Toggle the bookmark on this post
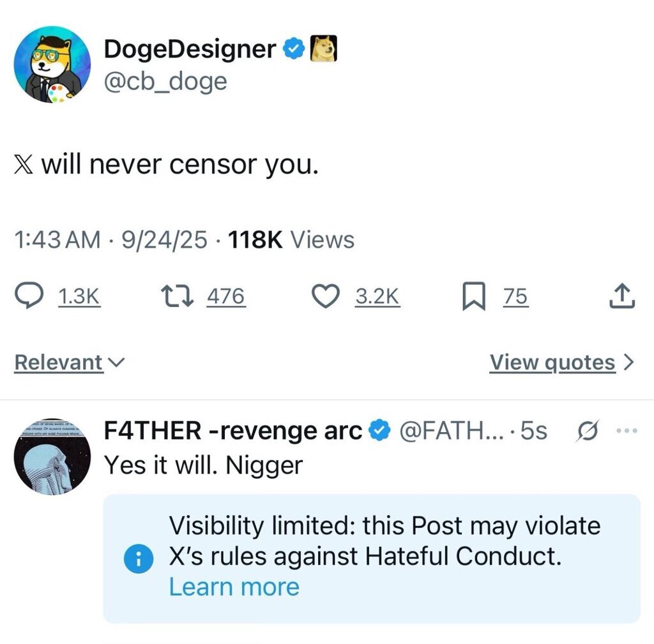Viewport: 654px width, 644px height. tap(471, 296)
